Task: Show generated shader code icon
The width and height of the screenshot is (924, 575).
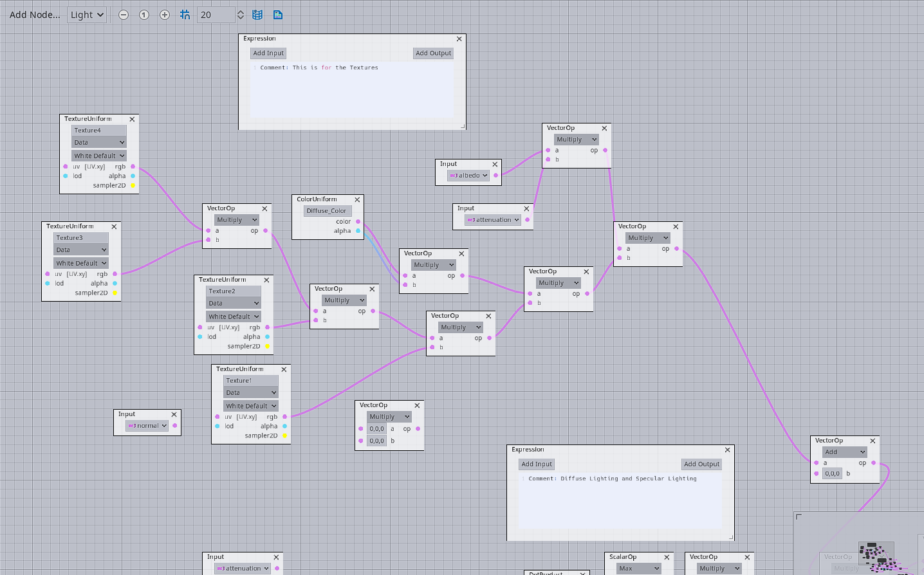Action: [x=278, y=15]
